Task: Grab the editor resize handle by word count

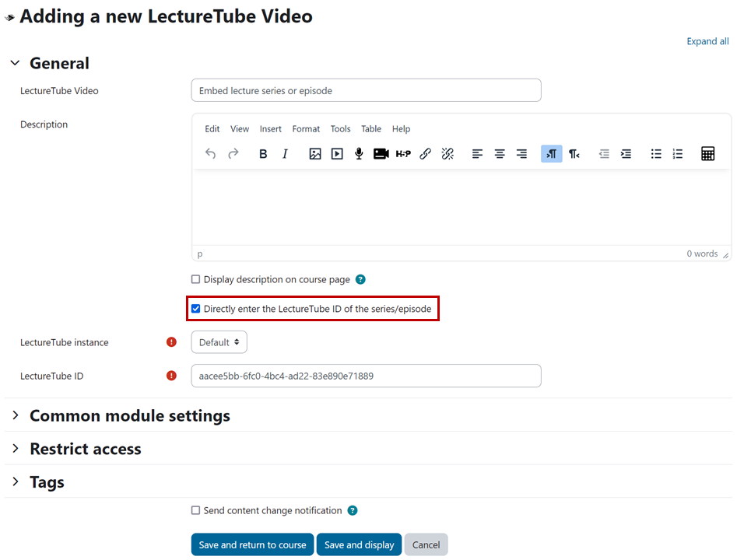Action: 725,255
